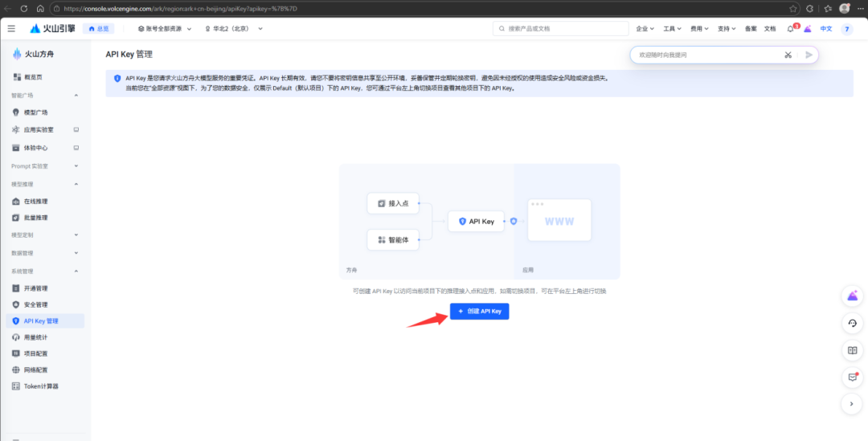Collapse the 系统管理 sidebar section
Image resolution: width=868 pixels, height=441 pixels.
click(76, 272)
